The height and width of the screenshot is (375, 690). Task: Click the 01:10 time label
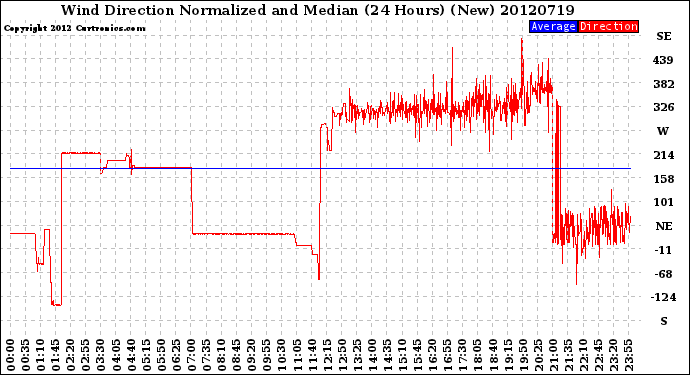coord(40,355)
